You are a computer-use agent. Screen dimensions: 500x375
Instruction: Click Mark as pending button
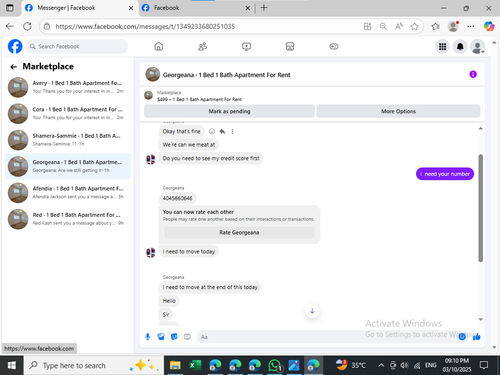coord(229,111)
